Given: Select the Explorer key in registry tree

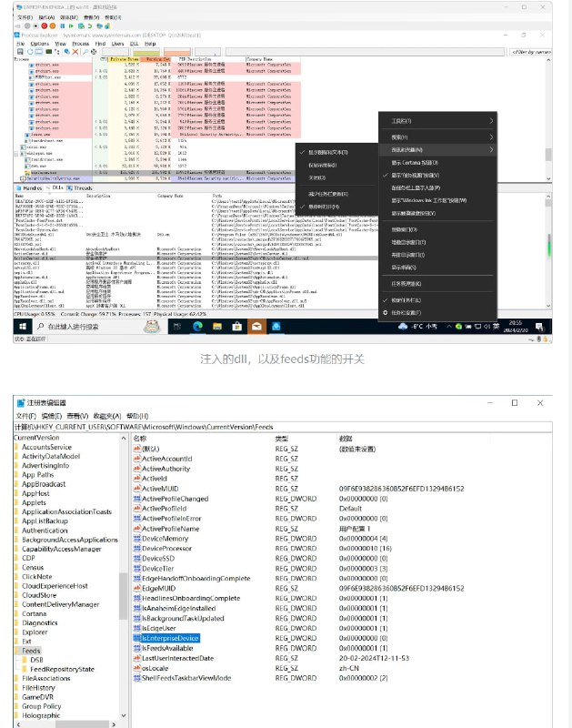Looking at the screenshot, I should 35,632.
